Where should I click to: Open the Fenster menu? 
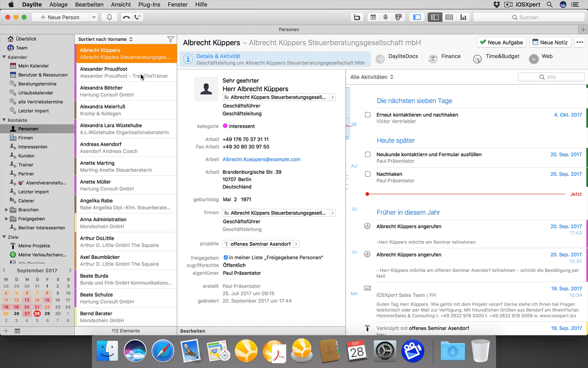pyautogui.click(x=178, y=4)
